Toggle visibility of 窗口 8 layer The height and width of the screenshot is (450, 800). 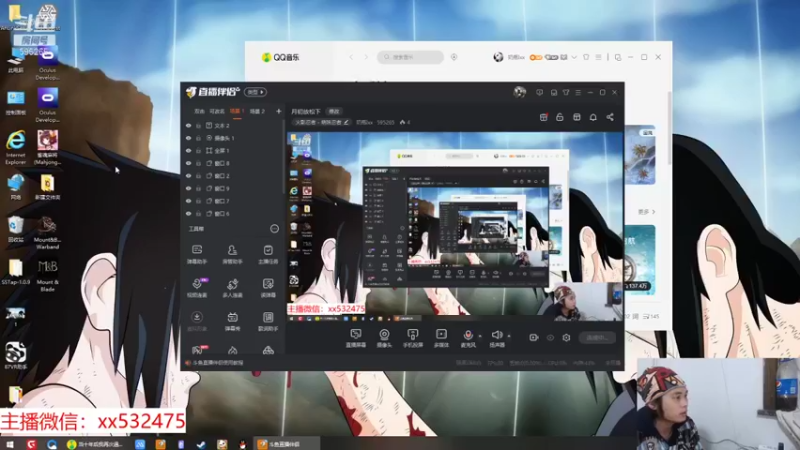[x=188, y=163]
